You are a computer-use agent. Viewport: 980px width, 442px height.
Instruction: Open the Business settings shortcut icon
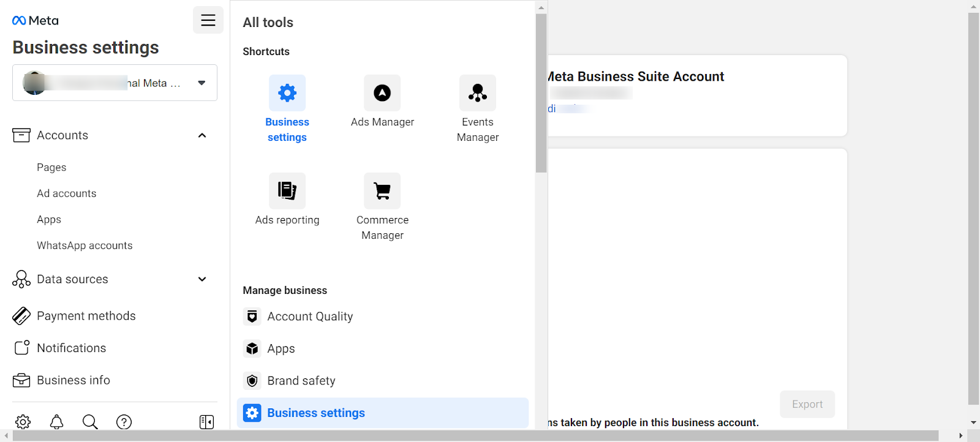(287, 93)
